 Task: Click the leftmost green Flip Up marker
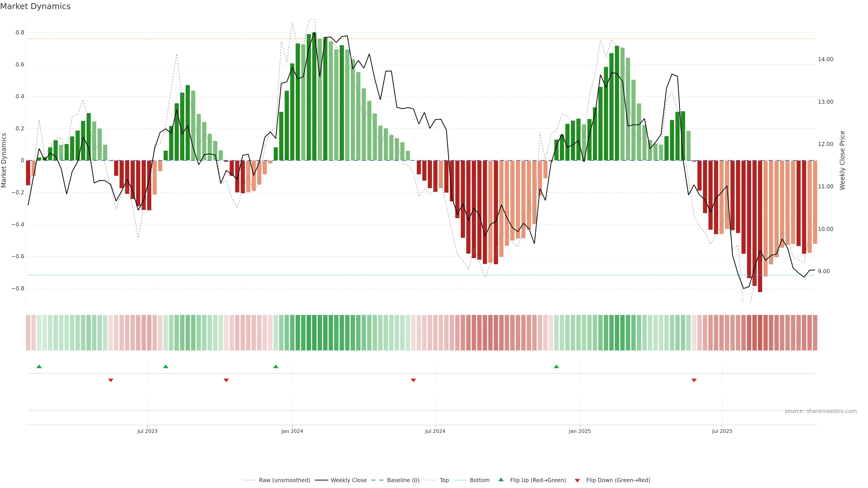point(39,366)
